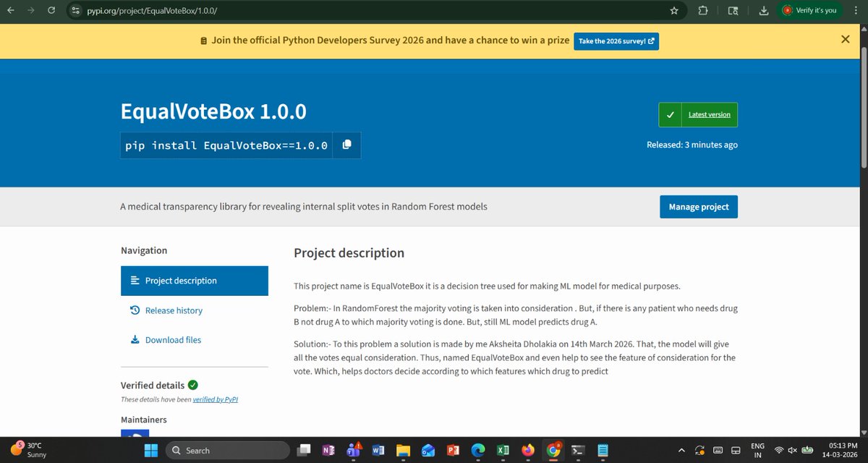
Task: Open the media control icon in toolbar
Action: [733, 11]
